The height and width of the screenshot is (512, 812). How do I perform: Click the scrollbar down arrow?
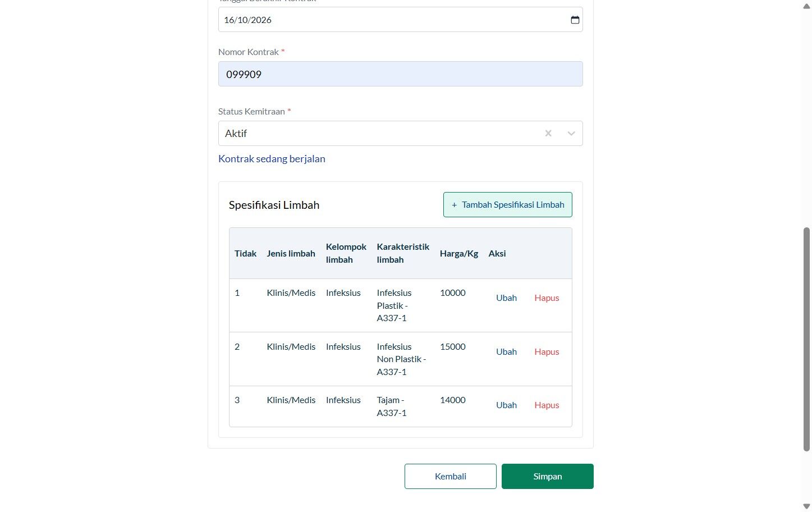click(806, 506)
